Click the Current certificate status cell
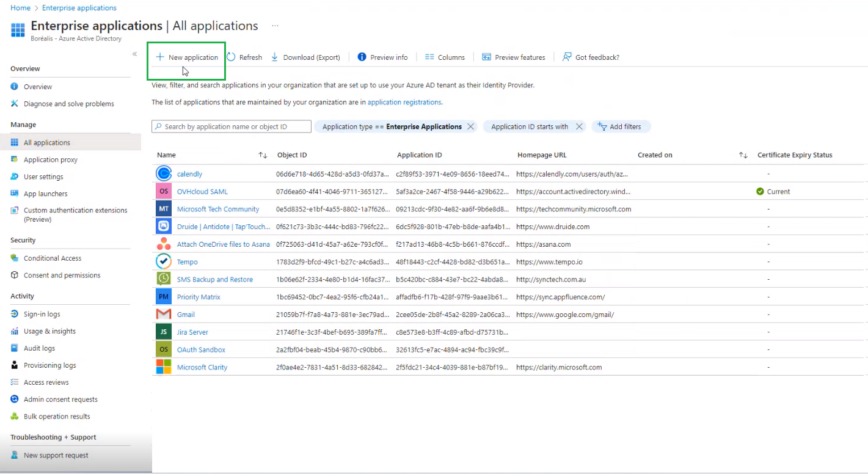 (773, 192)
